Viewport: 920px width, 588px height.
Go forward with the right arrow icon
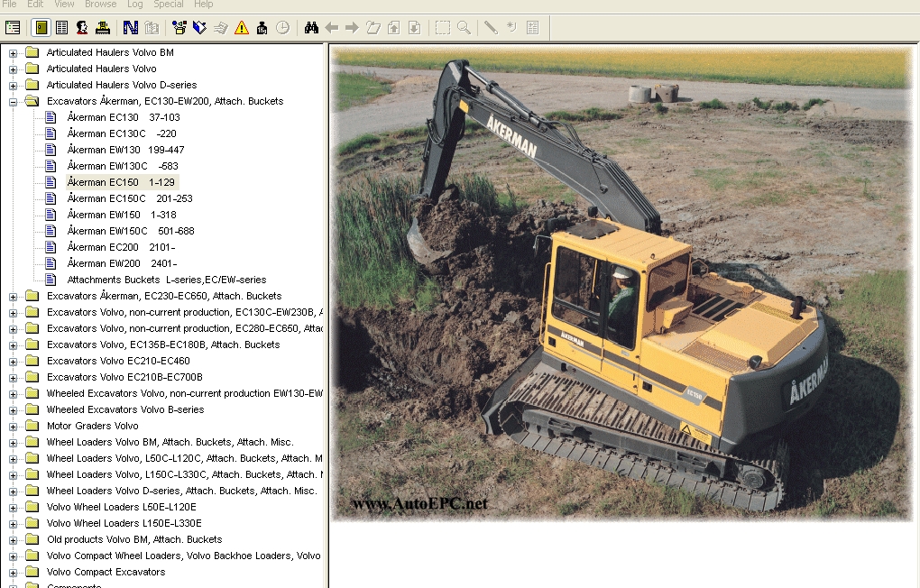tap(352, 28)
